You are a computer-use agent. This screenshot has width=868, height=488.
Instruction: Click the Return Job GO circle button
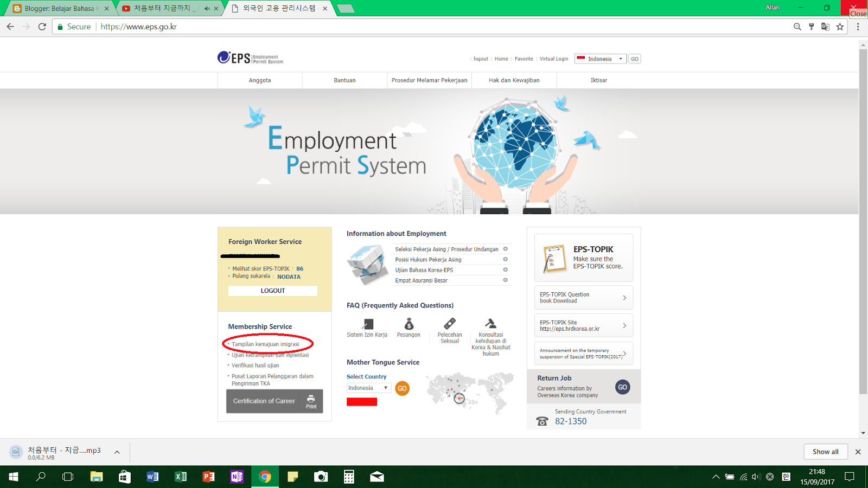[x=622, y=387]
